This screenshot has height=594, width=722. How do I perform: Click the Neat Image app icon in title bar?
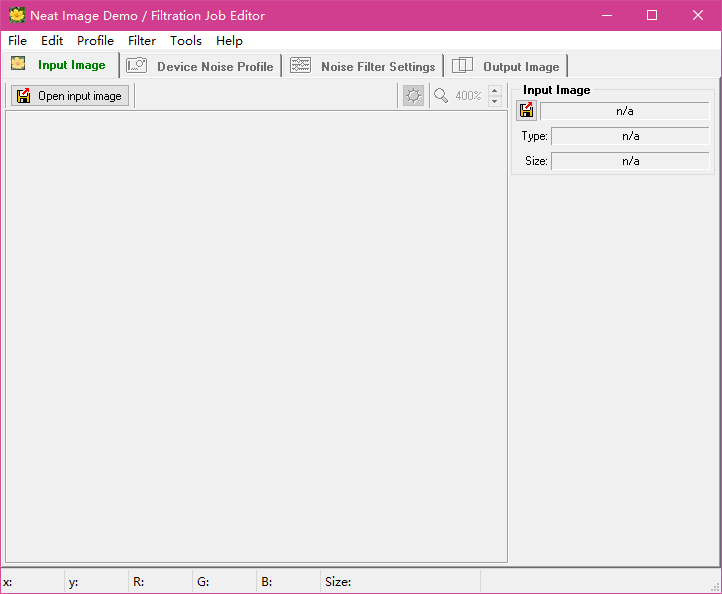point(17,15)
